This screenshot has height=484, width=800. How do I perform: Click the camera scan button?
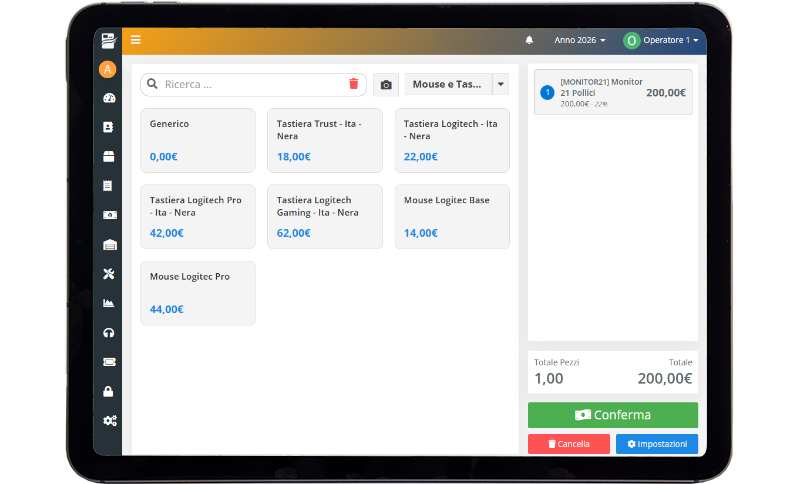pyautogui.click(x=386, y=85)
